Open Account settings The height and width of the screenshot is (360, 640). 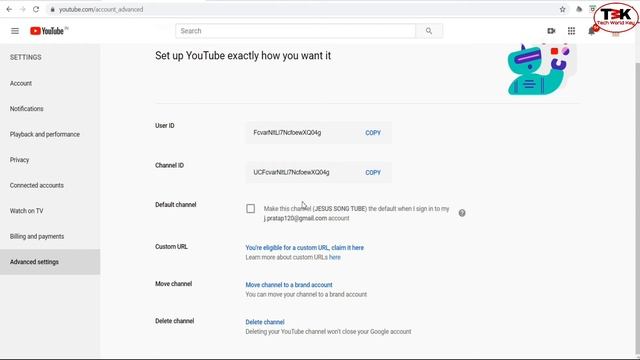(21, 83)
